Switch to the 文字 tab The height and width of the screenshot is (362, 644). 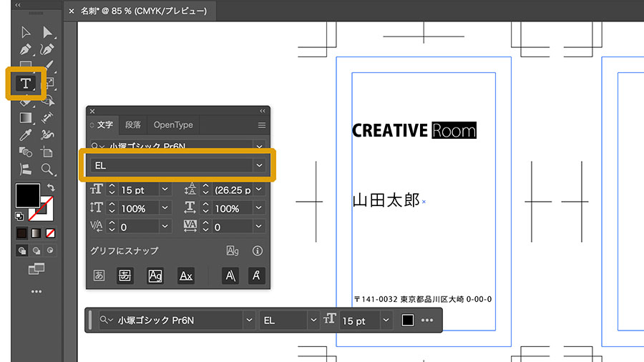104,124
